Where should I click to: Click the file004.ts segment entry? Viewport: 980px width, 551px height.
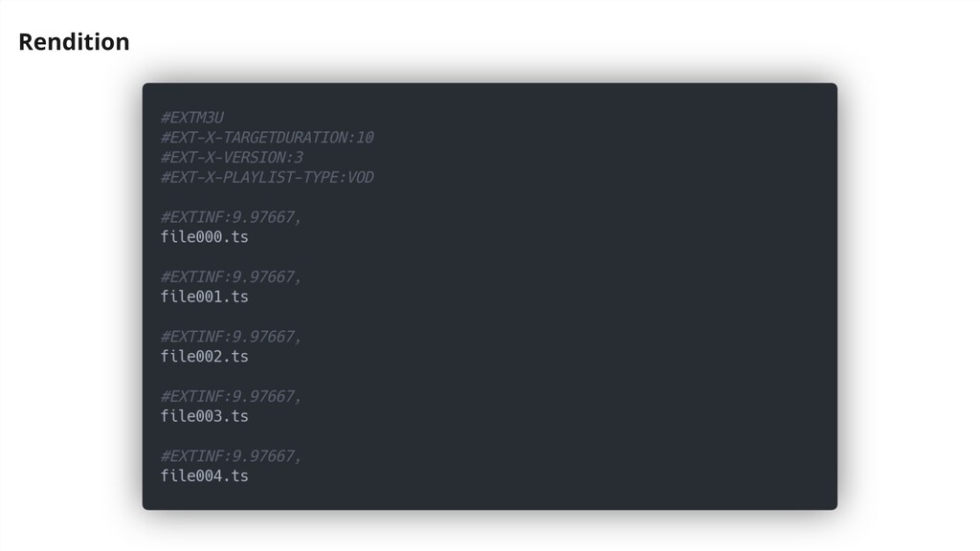tap(205, 476)
